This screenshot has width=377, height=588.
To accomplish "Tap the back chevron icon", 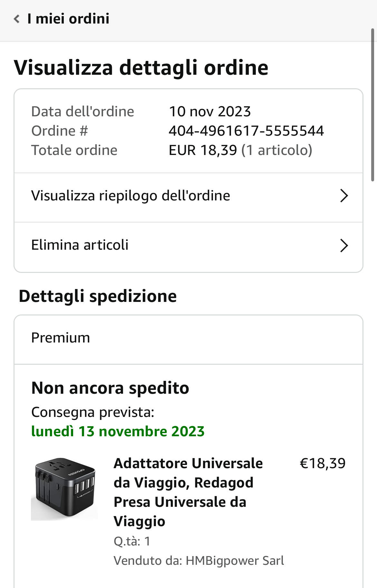I will click(x=17, y=19).
